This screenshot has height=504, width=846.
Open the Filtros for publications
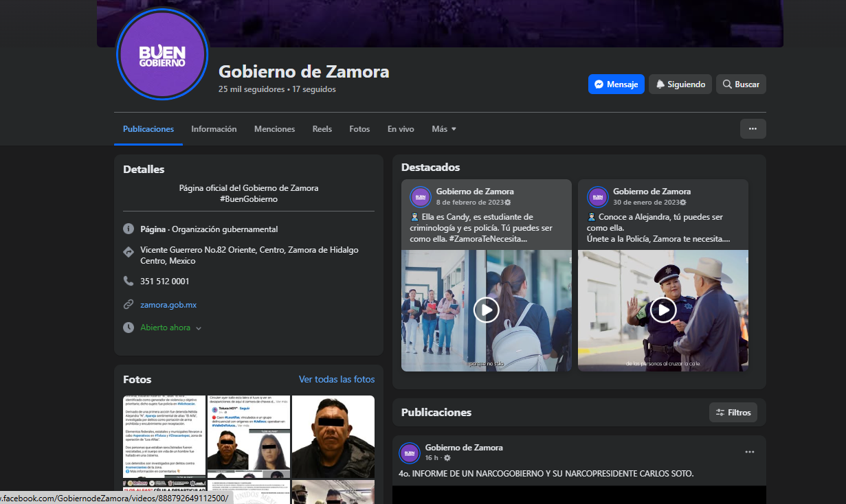point(733,413)
